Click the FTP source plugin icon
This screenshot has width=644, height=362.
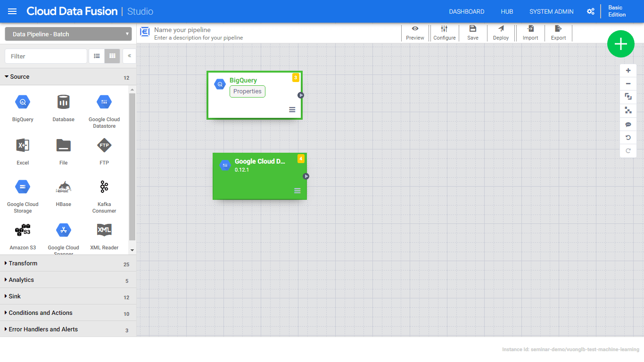click(x=104, y=146)
